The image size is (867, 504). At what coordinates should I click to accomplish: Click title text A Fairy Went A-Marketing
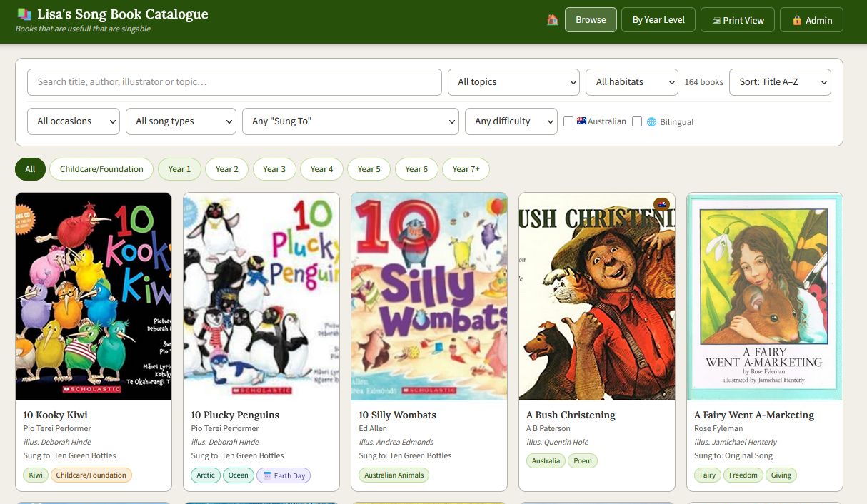click(754, 415)
